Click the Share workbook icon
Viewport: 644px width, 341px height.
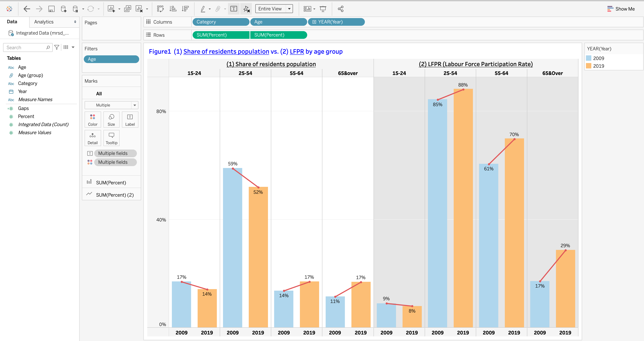click(x=340, y=9)
